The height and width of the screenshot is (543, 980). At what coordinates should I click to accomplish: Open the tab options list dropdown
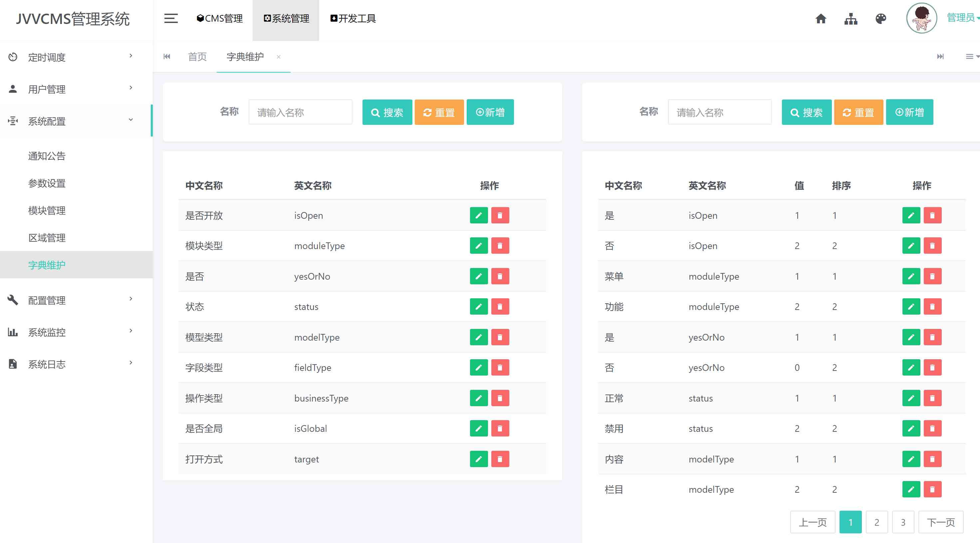tap(972, 57)
